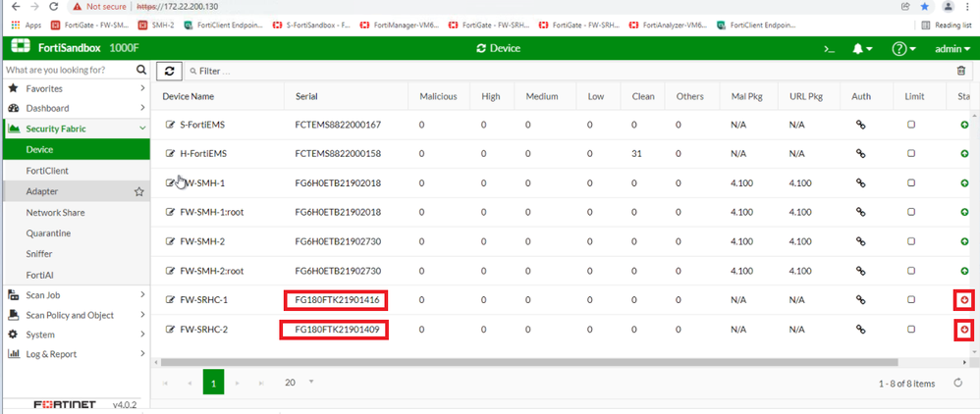Open the Quarantine menu item
Viewport: 980px width, 414px height.
77,233
